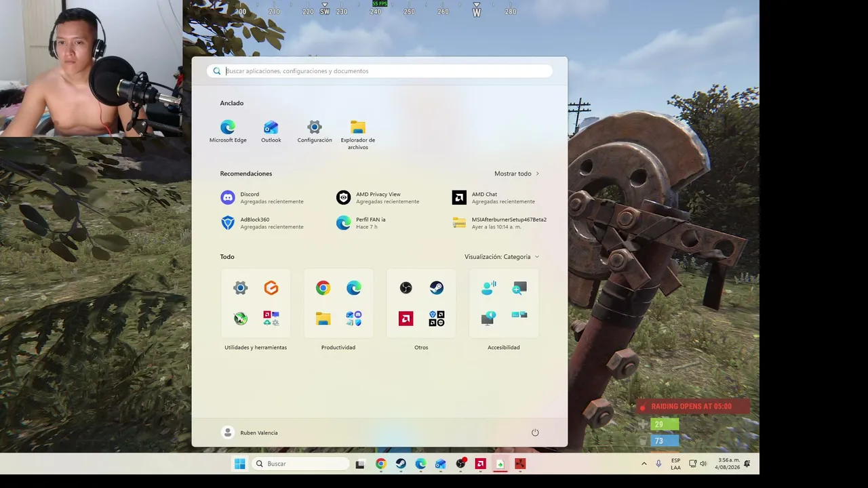This screenshot has height=488, width=868.
Task: Open the folder icon in the Productividad group
Action: (x=323, y=318)
